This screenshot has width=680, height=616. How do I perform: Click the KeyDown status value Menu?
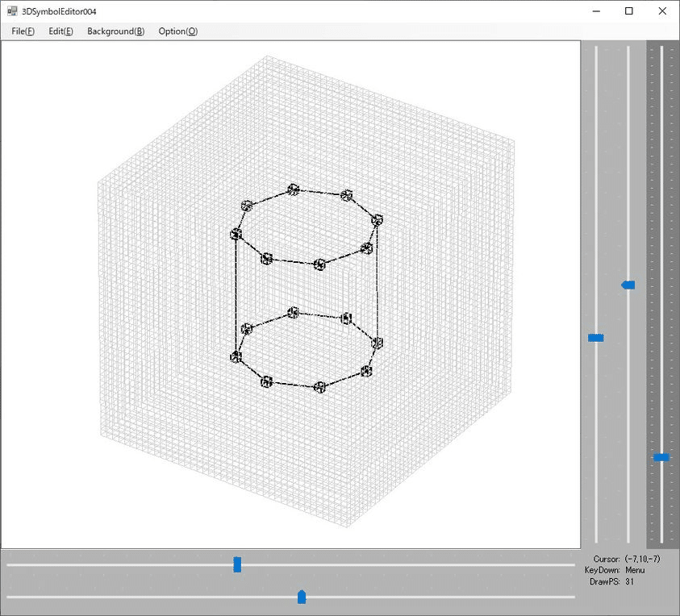point(635,570)
